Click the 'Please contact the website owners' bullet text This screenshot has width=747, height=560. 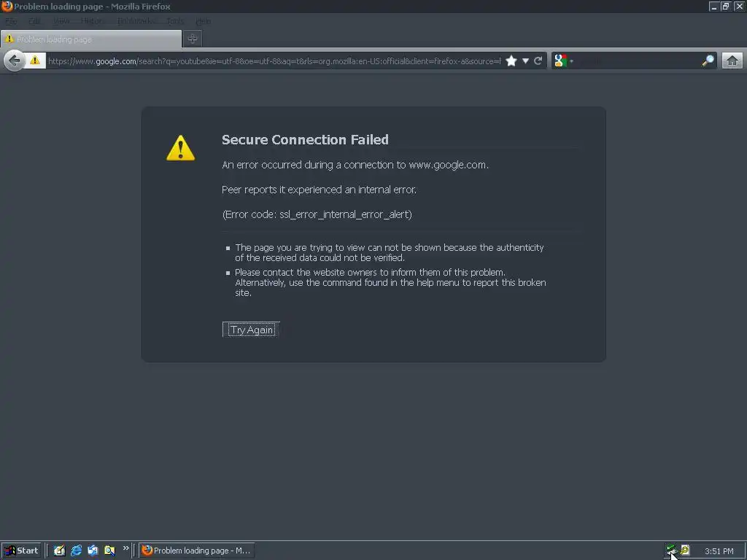pyautogui.click(x=390, y=282)
